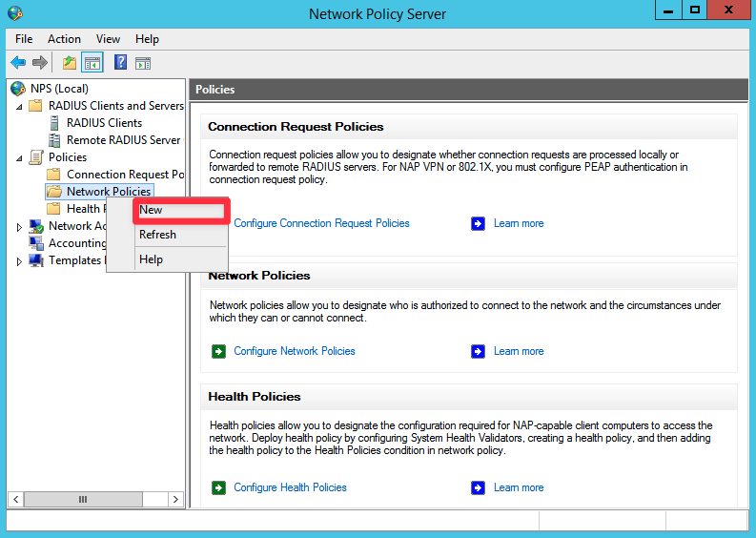Click the RADIUS Clients and Servers folder icon
Viewport: 756px width, 538px height.
[35, 106]
